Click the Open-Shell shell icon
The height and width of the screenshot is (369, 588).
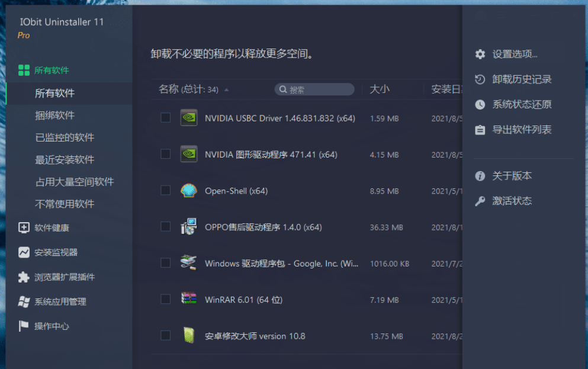[x=189, y=191]
